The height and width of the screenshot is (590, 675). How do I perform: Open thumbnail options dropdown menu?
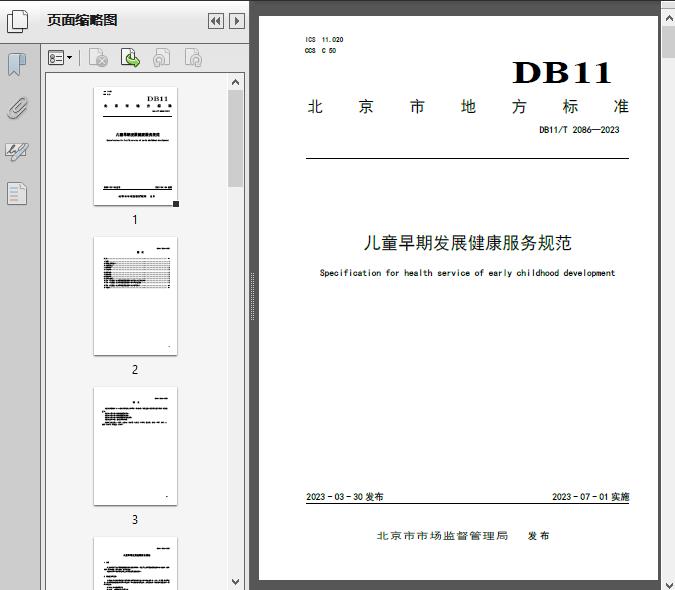point(60,59)
